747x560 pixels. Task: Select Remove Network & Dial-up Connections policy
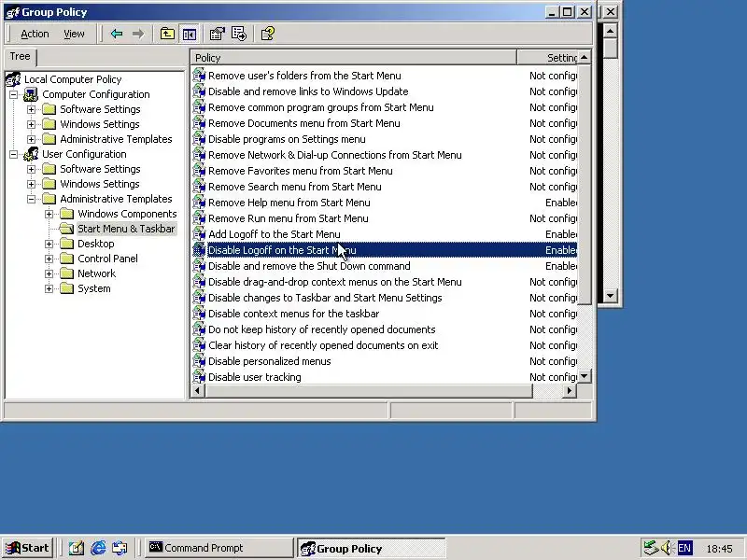point(335,155)
